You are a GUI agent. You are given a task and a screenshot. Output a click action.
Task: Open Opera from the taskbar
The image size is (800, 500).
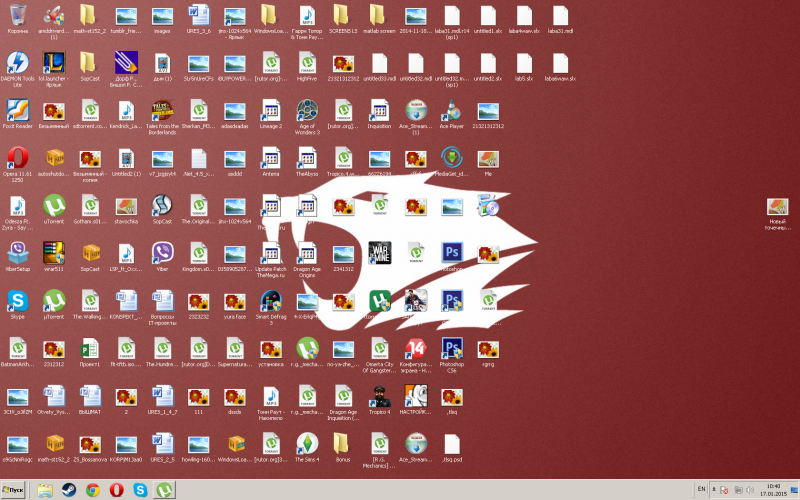[116, 490]
